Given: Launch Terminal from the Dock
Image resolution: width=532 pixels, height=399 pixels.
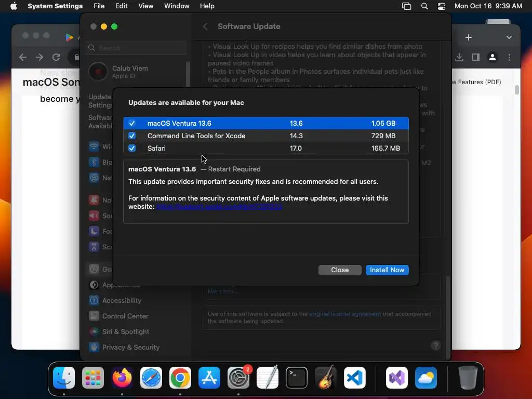Looking at the screenshot, I should pyautogui.click(x=297, y=378).
